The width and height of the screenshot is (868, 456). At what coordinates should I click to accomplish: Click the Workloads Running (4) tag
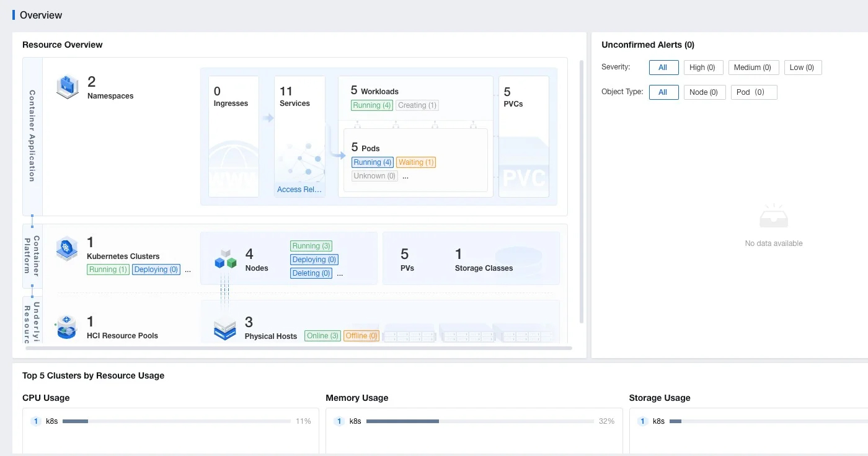[x=372, y=105]
